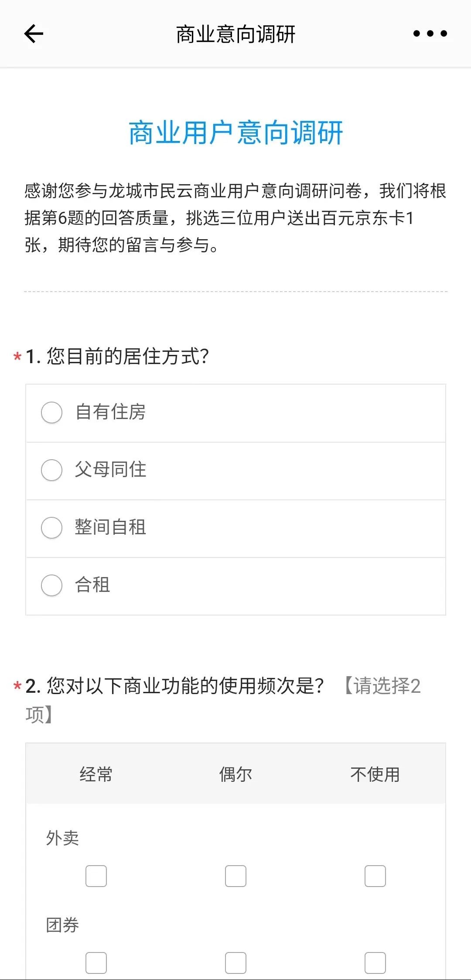Tap the 商业意向调研 page title
The width and height of the screenshot is (471, 980).
pos(235,34)
